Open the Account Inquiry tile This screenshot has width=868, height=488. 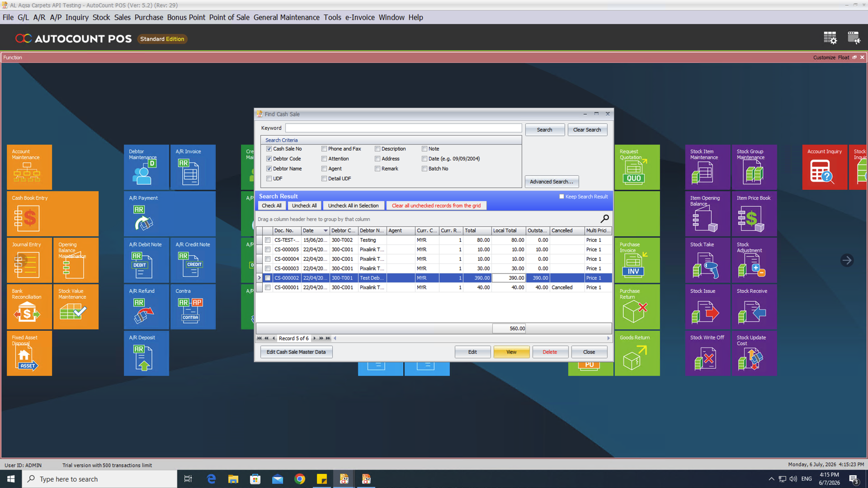[x=825, y=167]
